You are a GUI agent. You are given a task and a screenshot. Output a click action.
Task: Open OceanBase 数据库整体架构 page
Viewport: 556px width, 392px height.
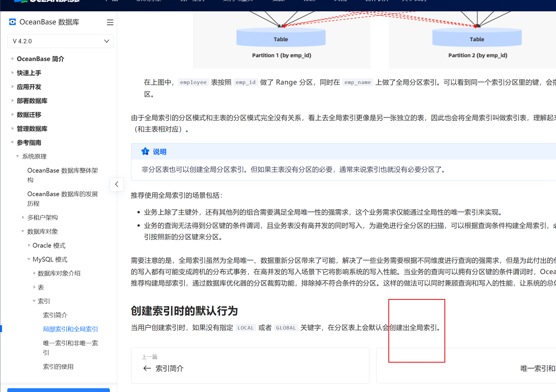(x=62, y=175)
